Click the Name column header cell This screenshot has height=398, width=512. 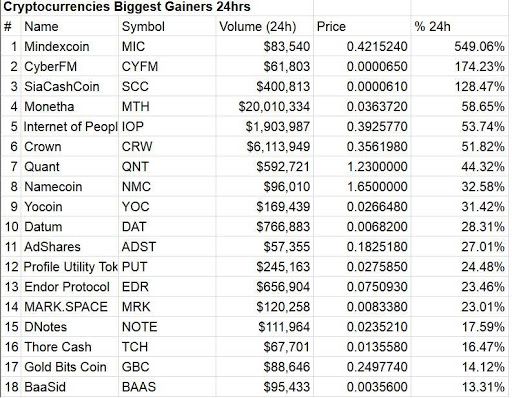tap(70, 26)
